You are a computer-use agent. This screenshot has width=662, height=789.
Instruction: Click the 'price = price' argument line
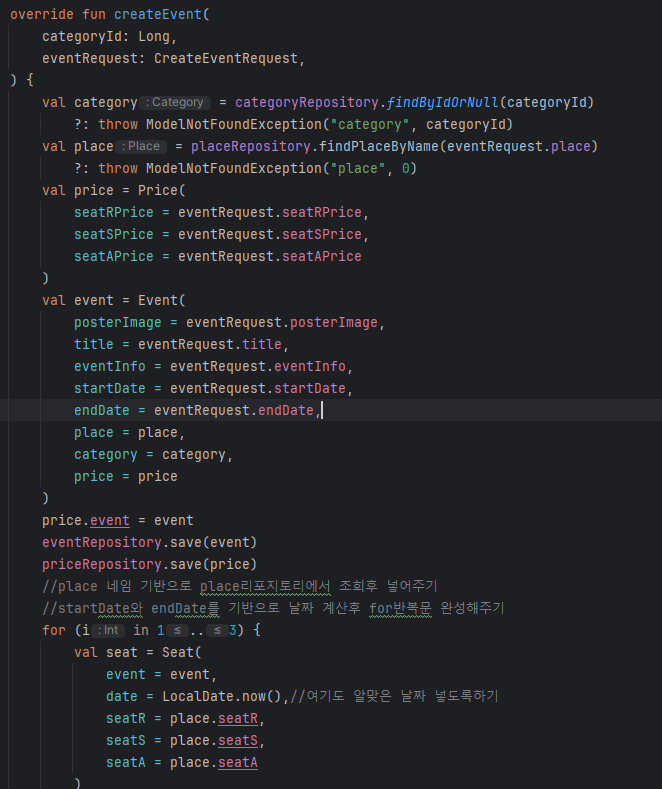tap(126, 476)
